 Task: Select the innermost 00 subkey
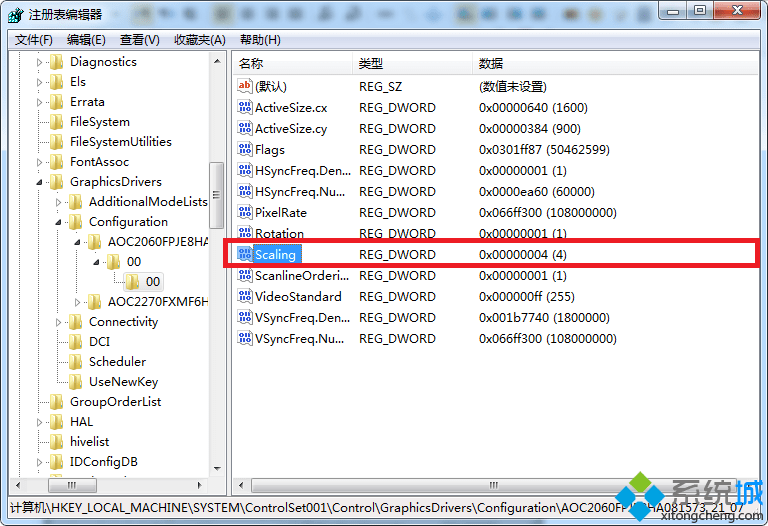(x=153, y=282)
